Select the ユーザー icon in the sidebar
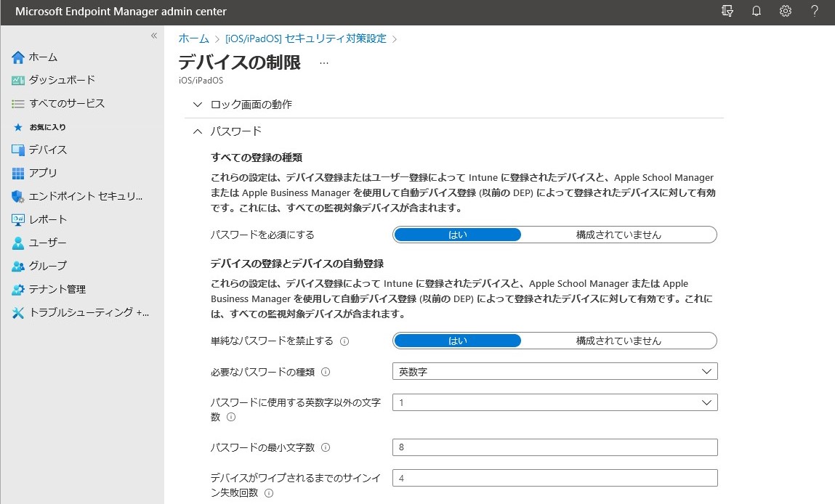Viewport: 835px width, 504px height. pyautogui.click(x=44, y=243)
